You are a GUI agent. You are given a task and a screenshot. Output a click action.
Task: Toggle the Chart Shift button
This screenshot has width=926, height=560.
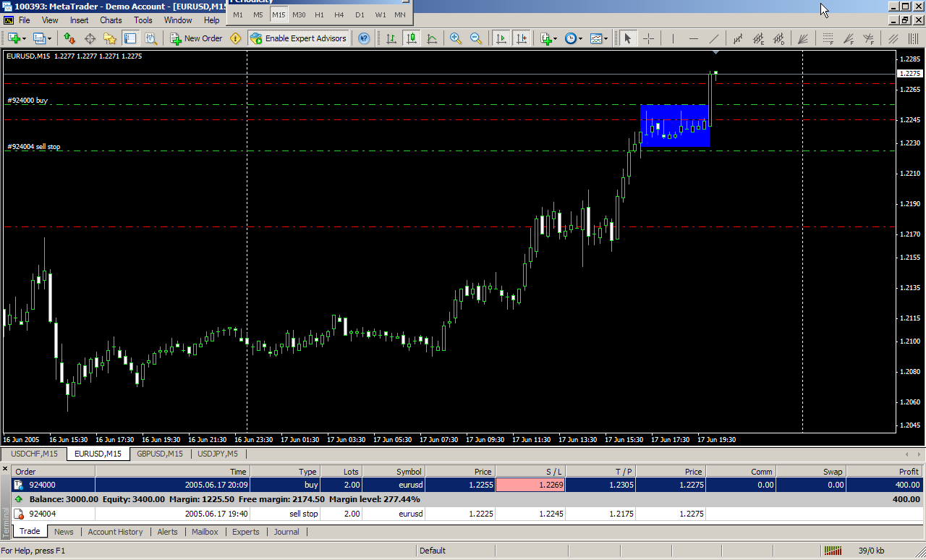click(522, 38)
